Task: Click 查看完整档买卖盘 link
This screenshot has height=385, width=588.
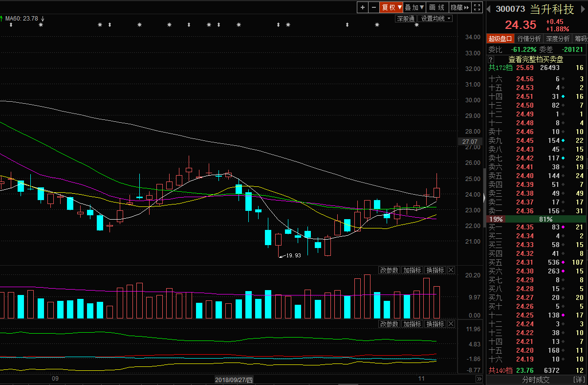Action: (x=536, y=59)
